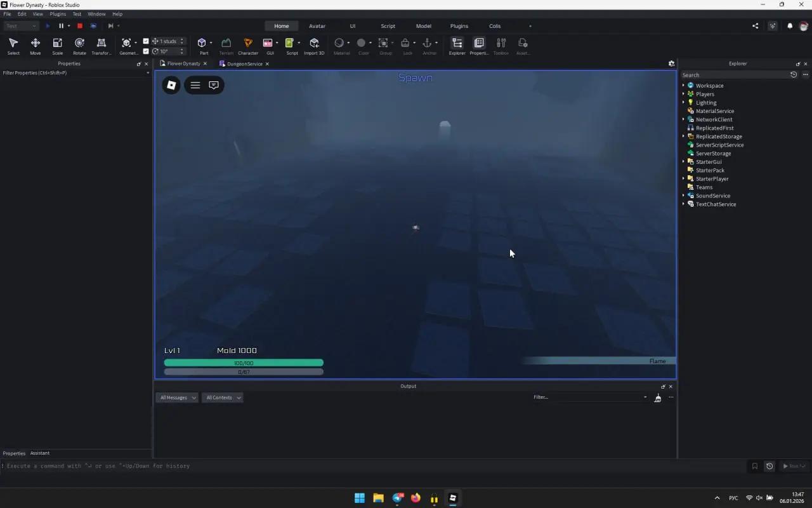This screenshot has width=812, height=508.
Task: Click the Flame ability bar
Action: click(x=598, y=361)
